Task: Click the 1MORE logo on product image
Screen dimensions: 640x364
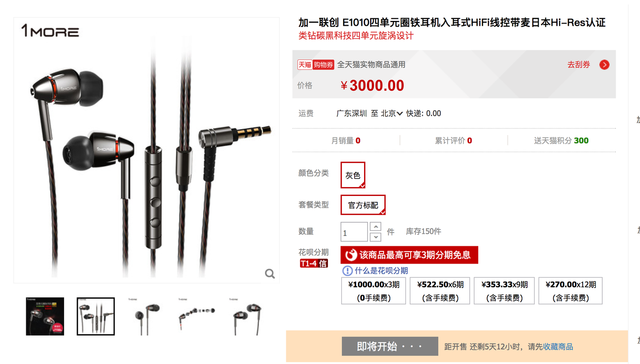Action: pos(50,31)
